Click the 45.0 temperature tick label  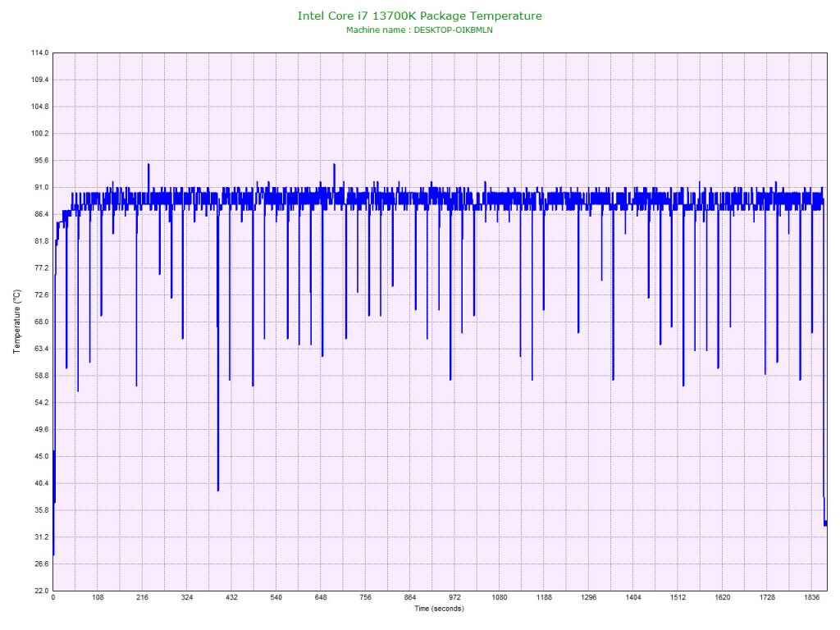(x=39, y=456)
